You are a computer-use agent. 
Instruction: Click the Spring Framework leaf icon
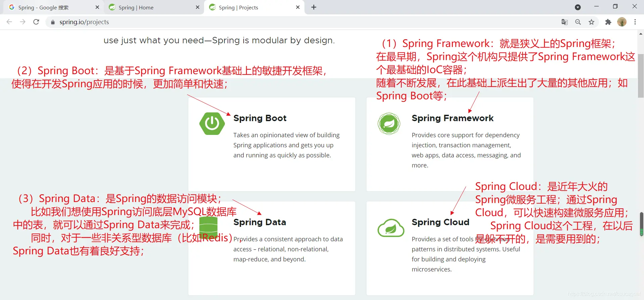[389, 123]
